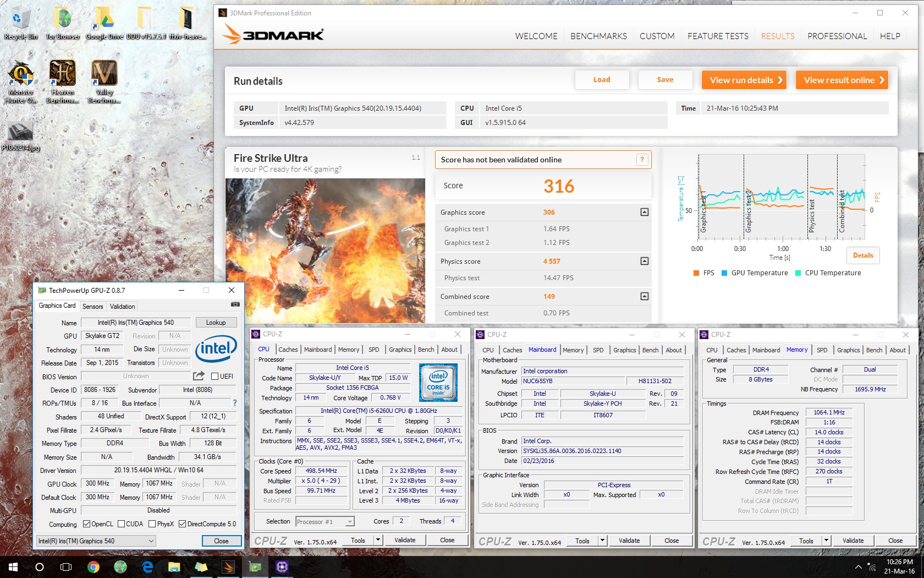Click the blue GPU Temperature legend swatch
The width and height of the screenshot is (924, 578).
724,273
